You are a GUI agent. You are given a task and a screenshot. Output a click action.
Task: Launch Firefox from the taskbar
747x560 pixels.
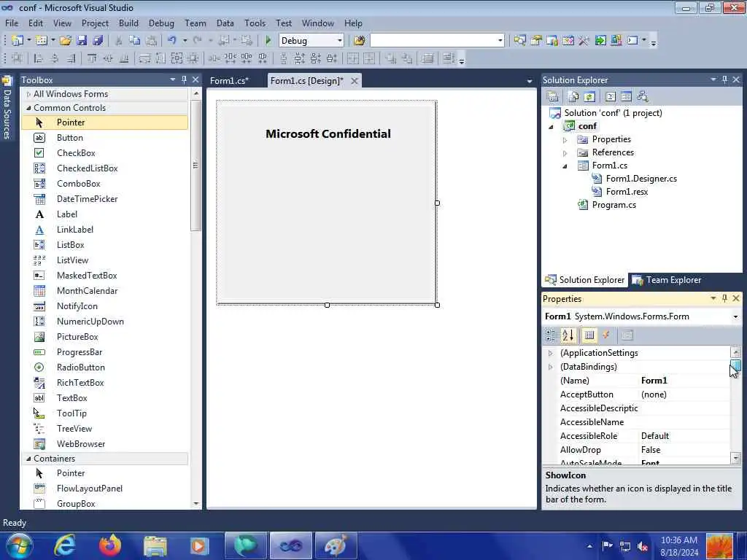coord(110,545)
